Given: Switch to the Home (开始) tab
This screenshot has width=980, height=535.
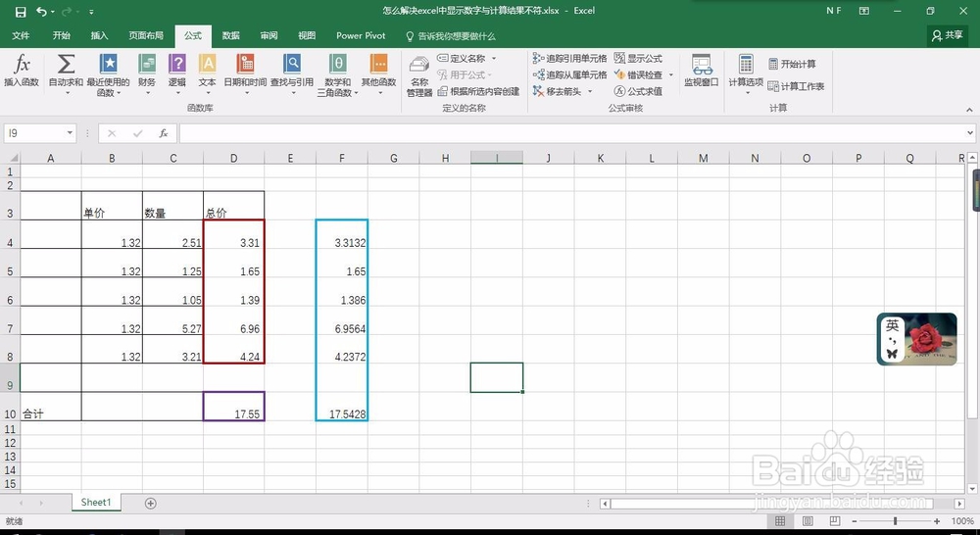Looking at the screenshot, I should [61, 35].
